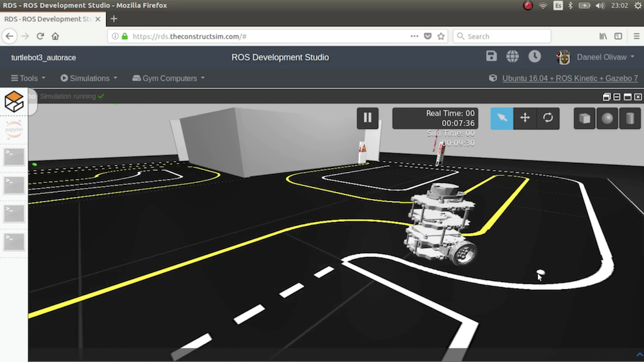This screenshot has height=362, width=644.
Task: Pause the Gazebo simulation
Action: point(368,118)
